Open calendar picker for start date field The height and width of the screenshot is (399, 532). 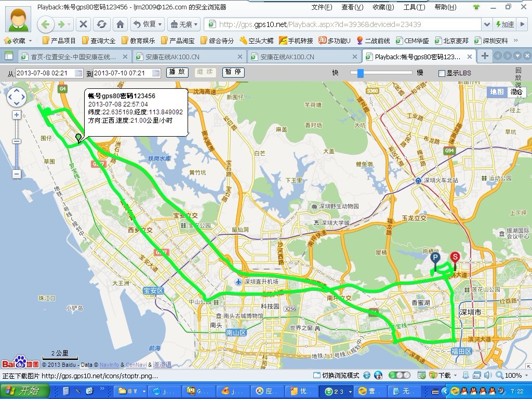78,73
